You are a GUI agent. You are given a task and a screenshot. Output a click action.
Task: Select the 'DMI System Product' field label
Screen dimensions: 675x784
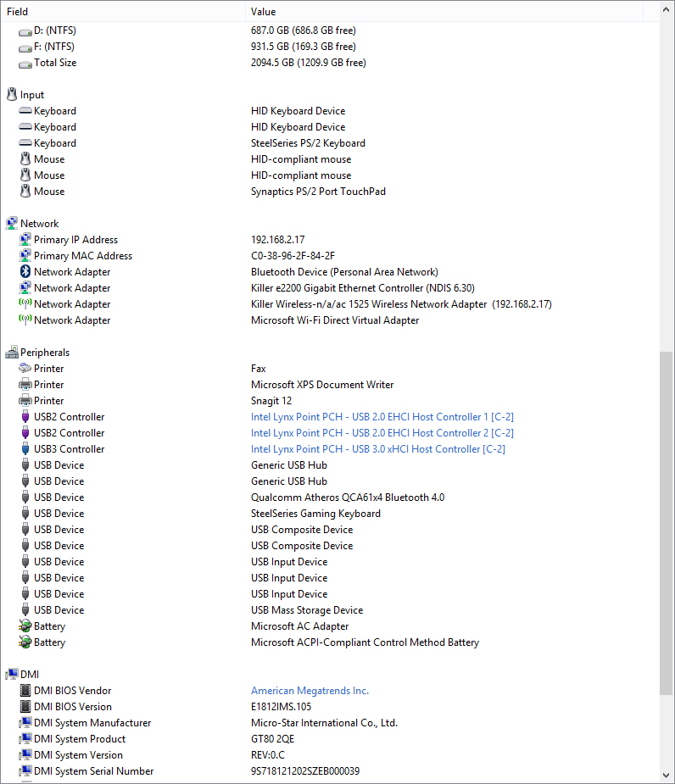pyautogui.click(x=80, y=739)
